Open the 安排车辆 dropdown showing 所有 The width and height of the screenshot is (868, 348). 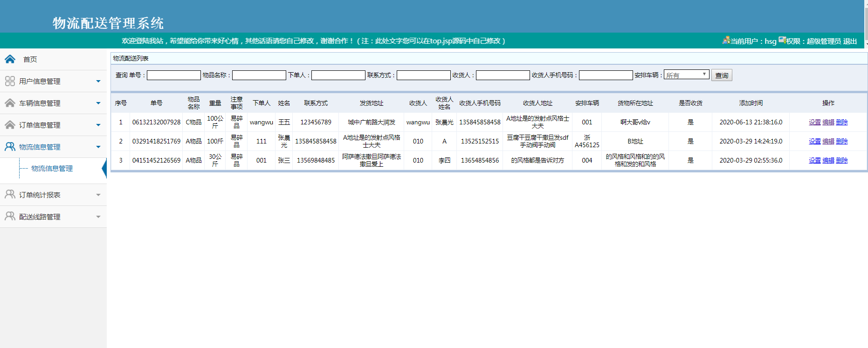tap(686, 75)
